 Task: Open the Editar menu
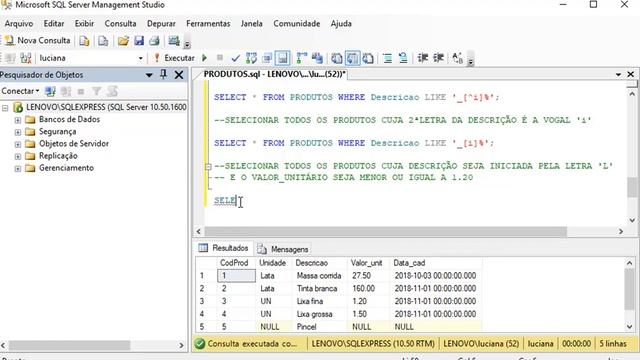pyautogui.click(x=54, y=24)
